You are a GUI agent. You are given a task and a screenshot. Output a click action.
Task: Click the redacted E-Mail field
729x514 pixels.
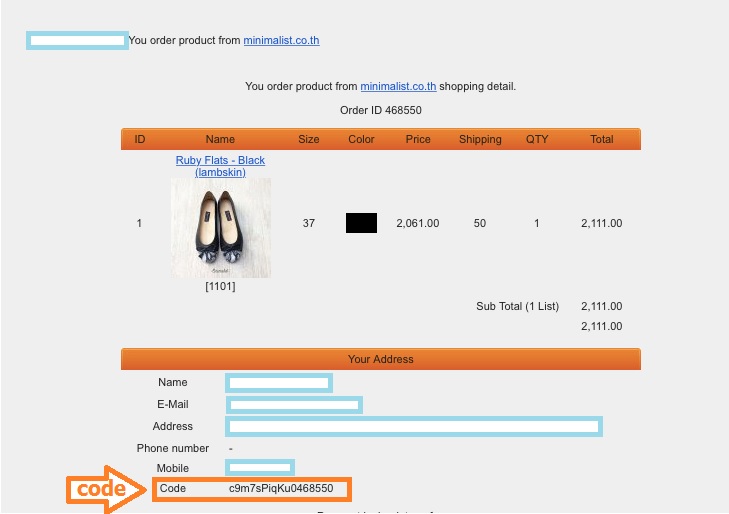tap(294, 405)
